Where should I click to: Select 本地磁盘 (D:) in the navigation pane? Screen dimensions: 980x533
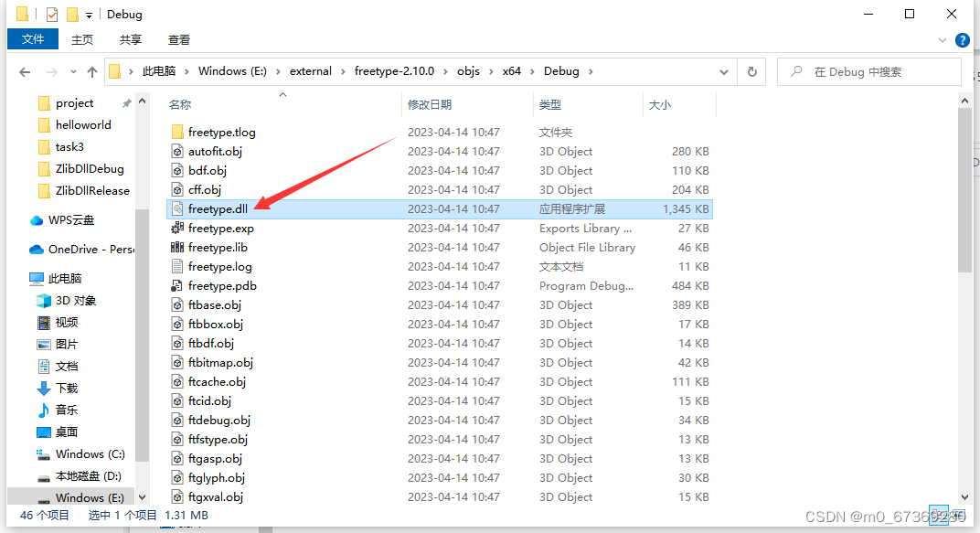(x=88, y=476)
